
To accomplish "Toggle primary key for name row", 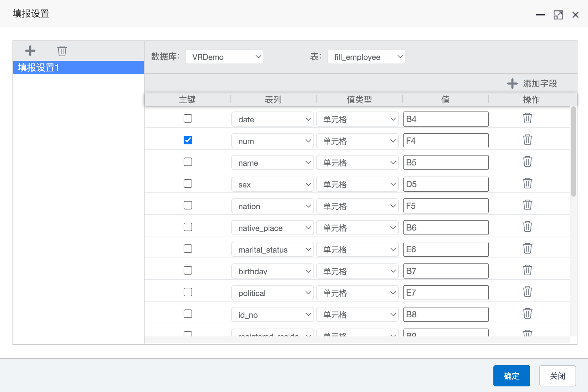I will [188, 162].
